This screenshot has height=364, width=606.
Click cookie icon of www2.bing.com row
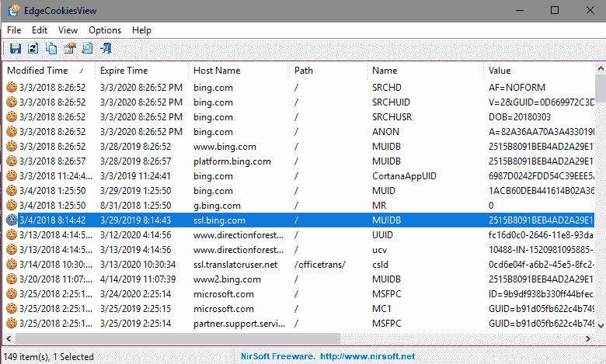[x=12, y=279]
